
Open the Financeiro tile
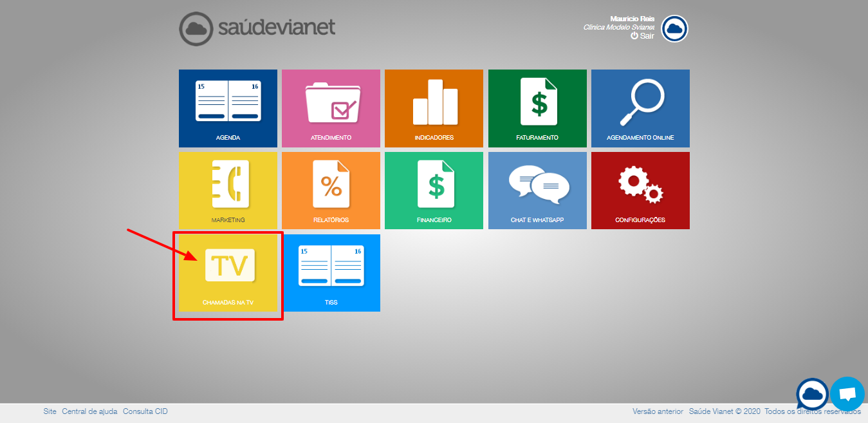coord(434,191)
